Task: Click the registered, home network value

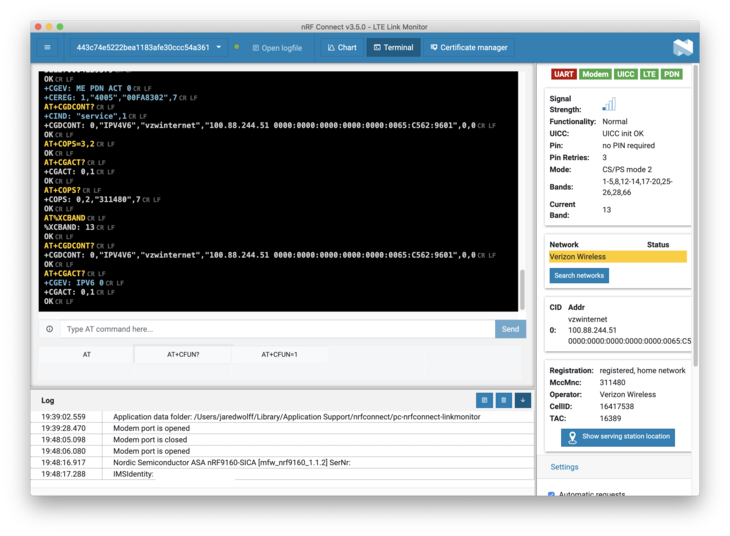Action: [642, 371]
